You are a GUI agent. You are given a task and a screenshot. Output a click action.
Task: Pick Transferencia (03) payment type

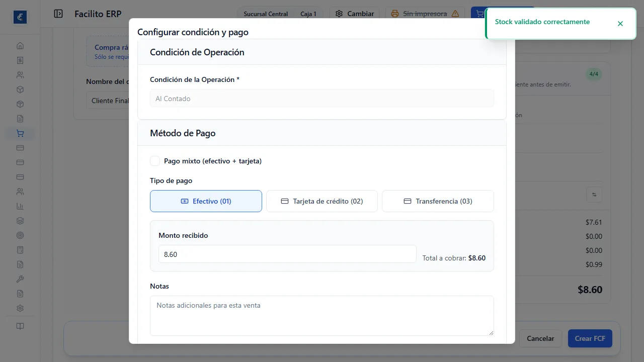[438, 201]
